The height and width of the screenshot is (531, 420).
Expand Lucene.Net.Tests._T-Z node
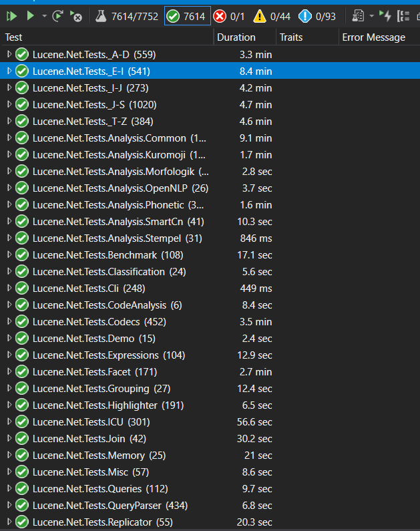[x=9, y=121]
